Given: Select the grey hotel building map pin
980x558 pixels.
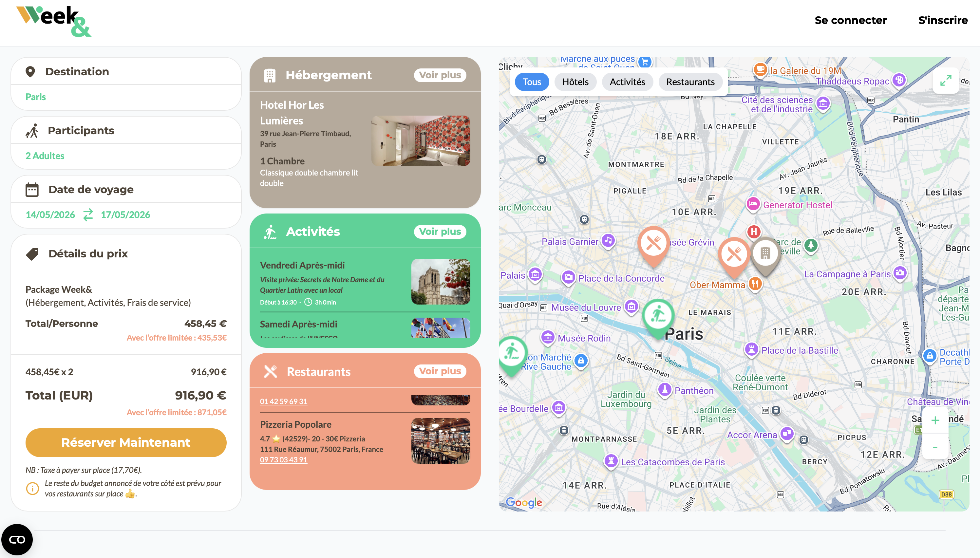Looking at the screenshot, I should pyautogui.click(x=765, y=256).
